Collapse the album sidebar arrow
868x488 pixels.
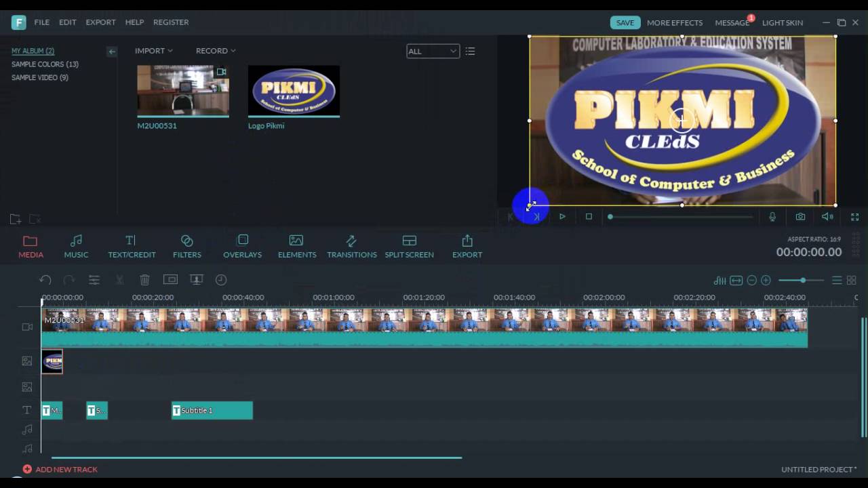112,52
